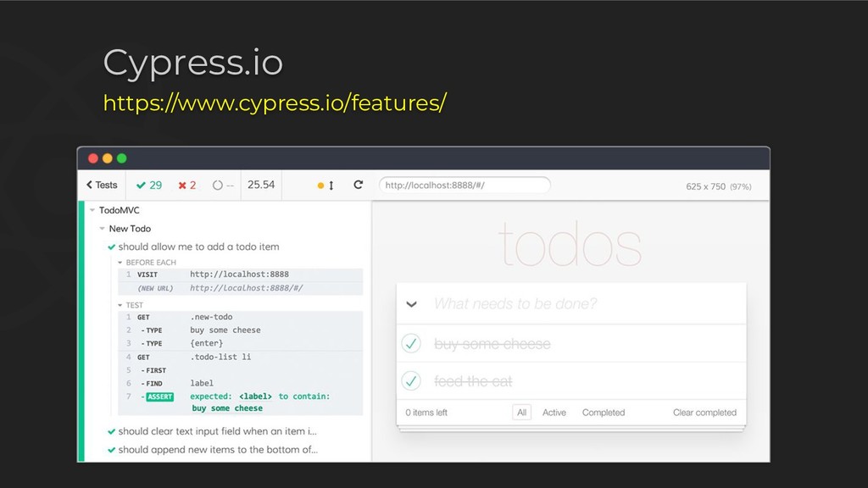Image resolution: width=868 pixels, height=488 pixels.
Task: Click the green check beside 'should clear text input'
Action: pyautogui.click(x=111, y=431)
